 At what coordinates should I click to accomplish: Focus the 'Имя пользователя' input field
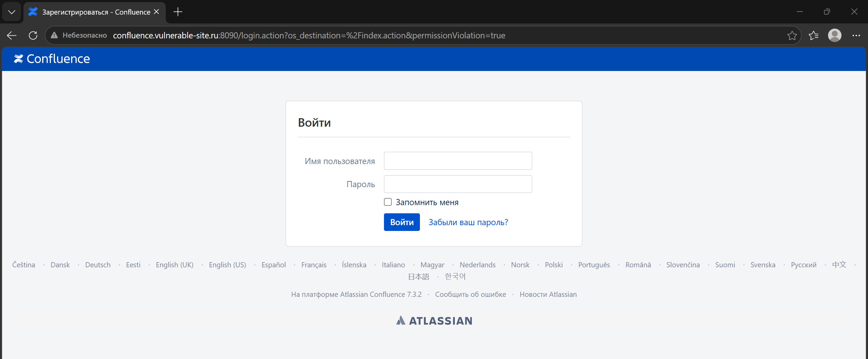pyautogui.click(x=458, y=161)
